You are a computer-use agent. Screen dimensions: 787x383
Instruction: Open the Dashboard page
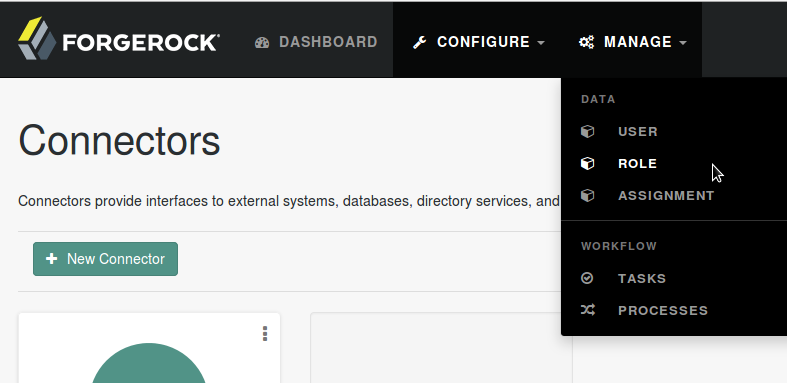[316, 42]
